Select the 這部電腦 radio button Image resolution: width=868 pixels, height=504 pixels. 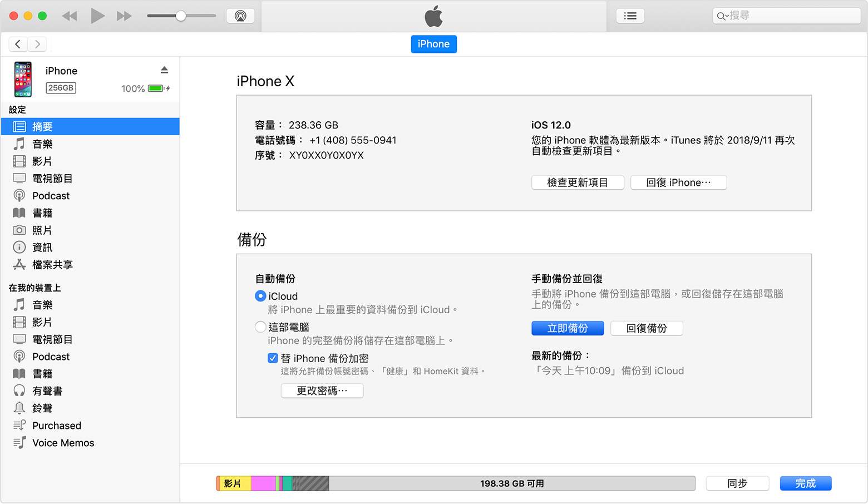[x=260, y=327]
